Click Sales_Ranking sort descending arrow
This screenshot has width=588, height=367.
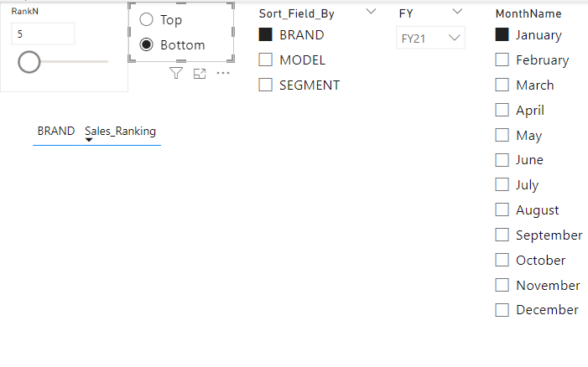coord(89,141)
